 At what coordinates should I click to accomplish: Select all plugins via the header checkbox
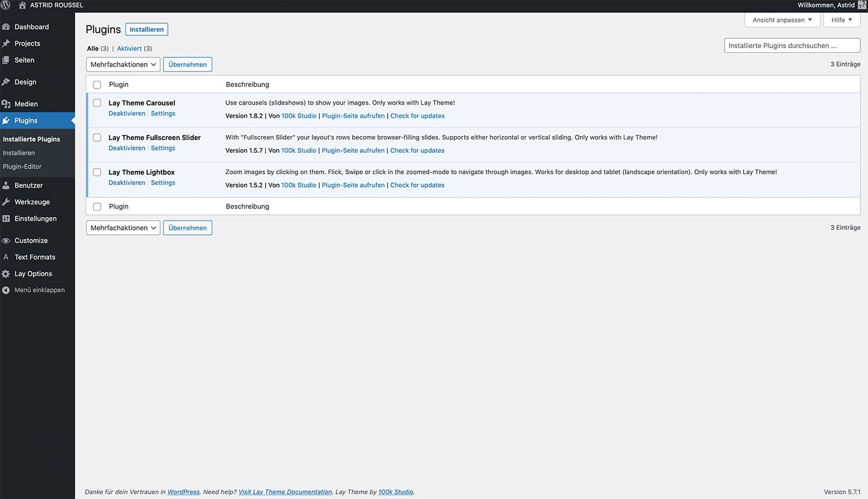[x=97, y=85]
